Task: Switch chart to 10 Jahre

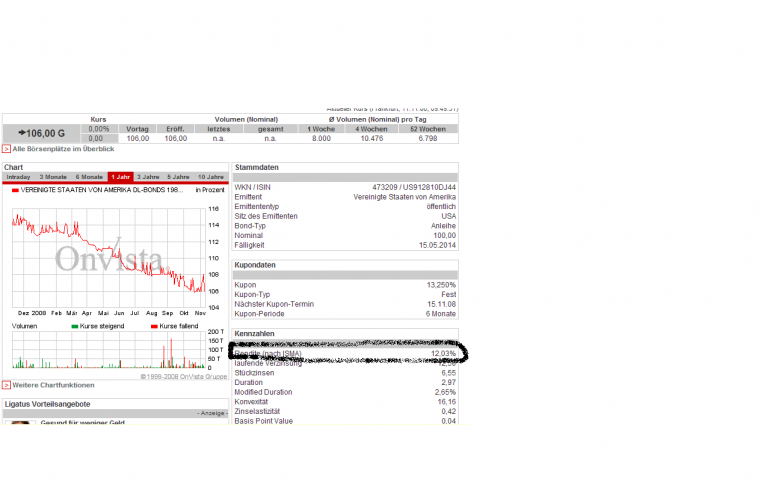Action: point(211,177)
